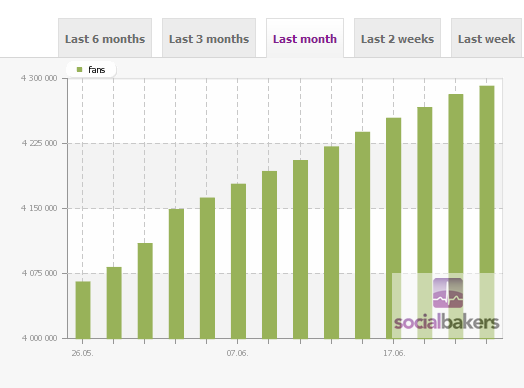This screenshot has height=388, width=524.
Task: Click the 4 150 000 axis label
Action: point(39,208)
